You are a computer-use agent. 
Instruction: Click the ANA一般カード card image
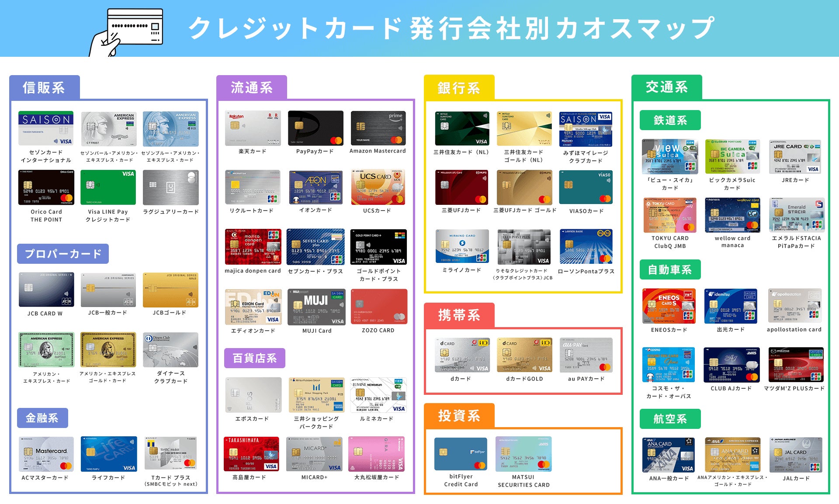pos(670,454)
